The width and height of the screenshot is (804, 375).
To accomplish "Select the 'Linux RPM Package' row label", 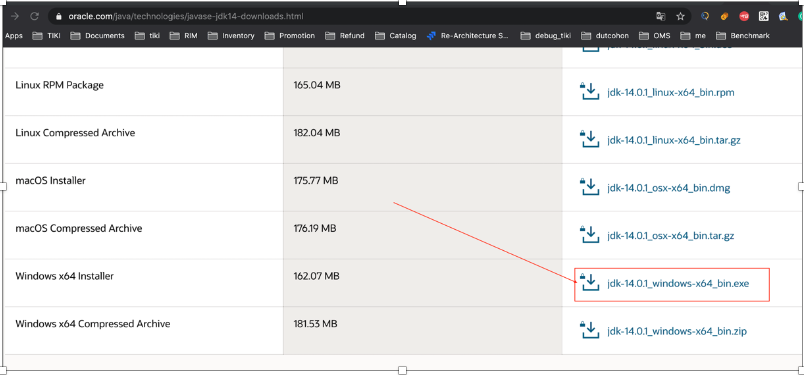I will pyautogui.click(x=59, y=85).
